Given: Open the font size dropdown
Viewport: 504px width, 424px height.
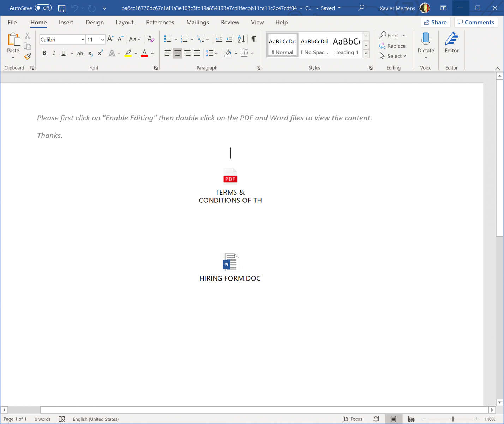Looking at the screenshot, I should [x=102, y=40].
